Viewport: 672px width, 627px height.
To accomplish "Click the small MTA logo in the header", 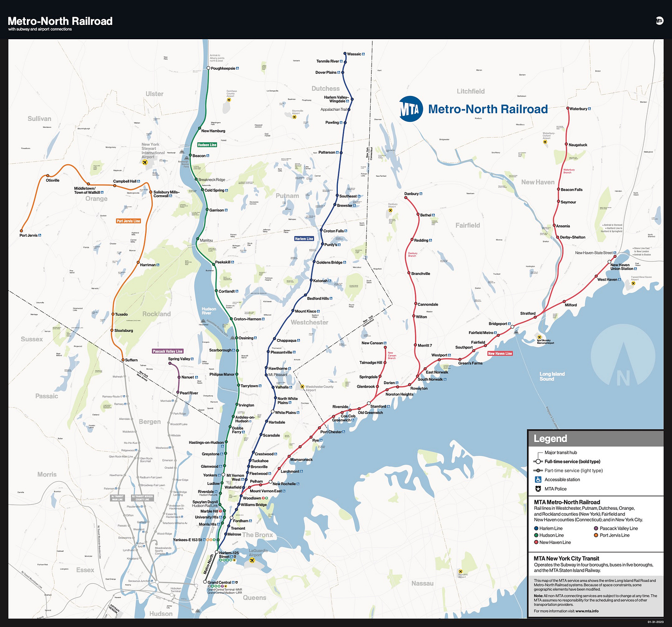I will 660,21.
